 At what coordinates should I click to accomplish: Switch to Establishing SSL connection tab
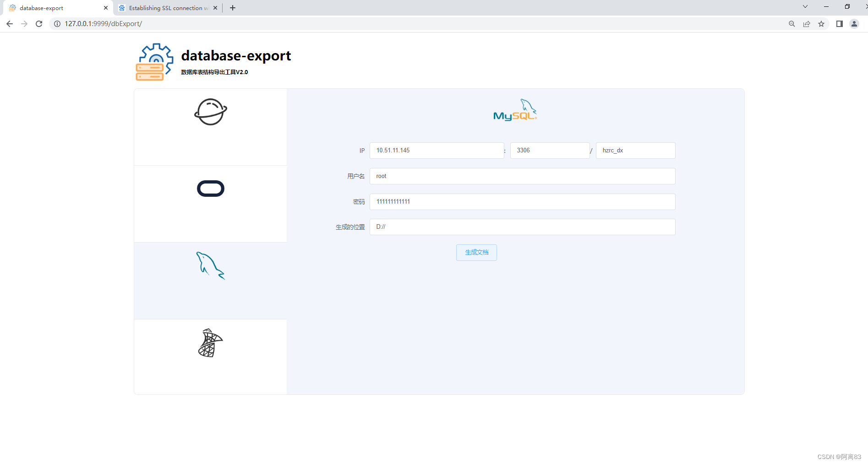coord(168,8)
